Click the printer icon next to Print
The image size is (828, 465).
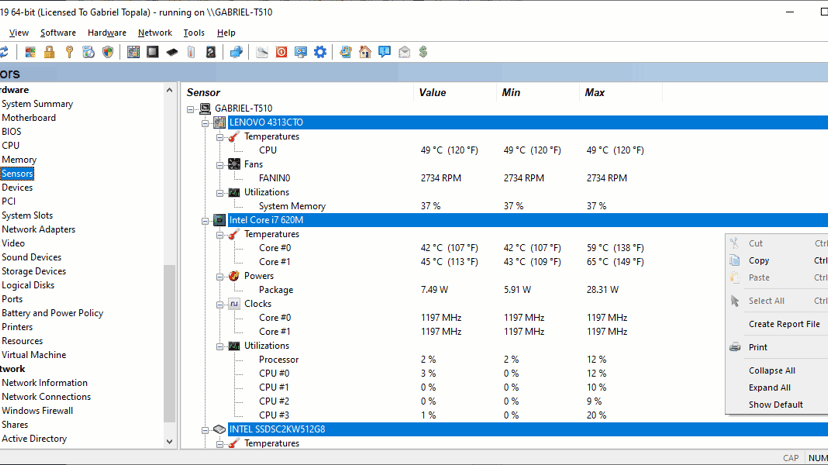pos(735,347)
